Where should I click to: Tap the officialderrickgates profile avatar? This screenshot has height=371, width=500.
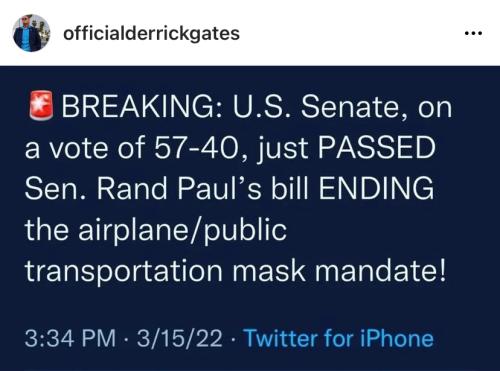(x=31, y=33)
